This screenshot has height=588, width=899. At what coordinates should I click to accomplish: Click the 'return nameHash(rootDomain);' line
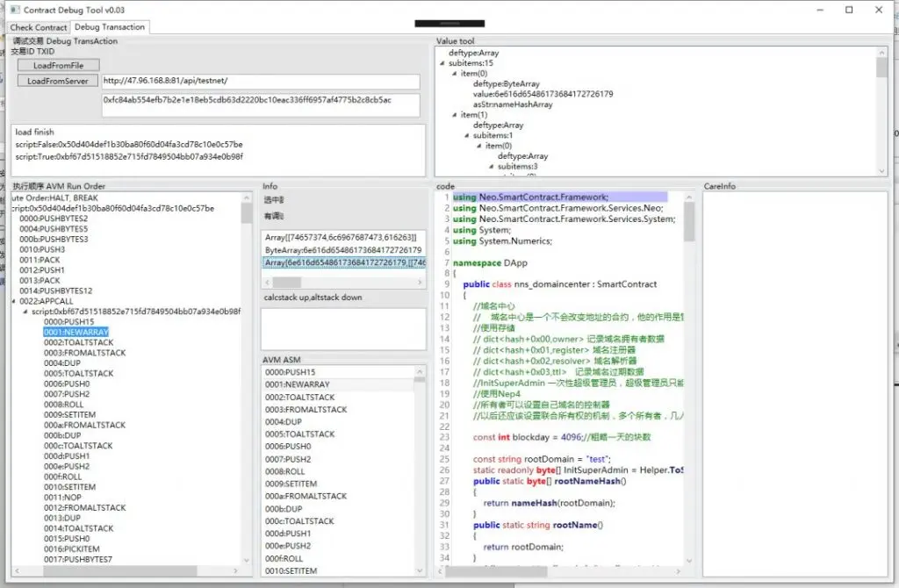(550, 503)
